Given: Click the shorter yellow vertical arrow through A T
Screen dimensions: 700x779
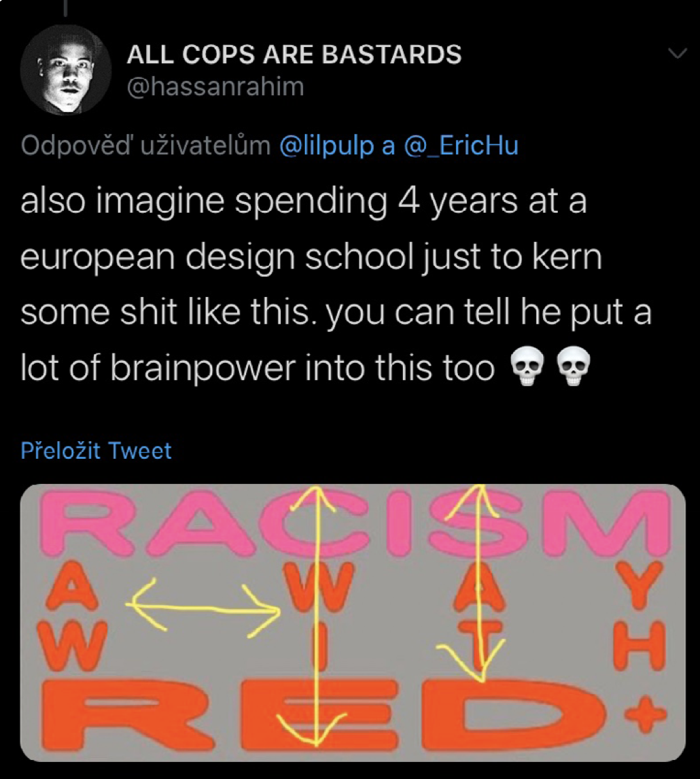Looking at the screenshot, I should pyautogui.click(x=478, y=583).
